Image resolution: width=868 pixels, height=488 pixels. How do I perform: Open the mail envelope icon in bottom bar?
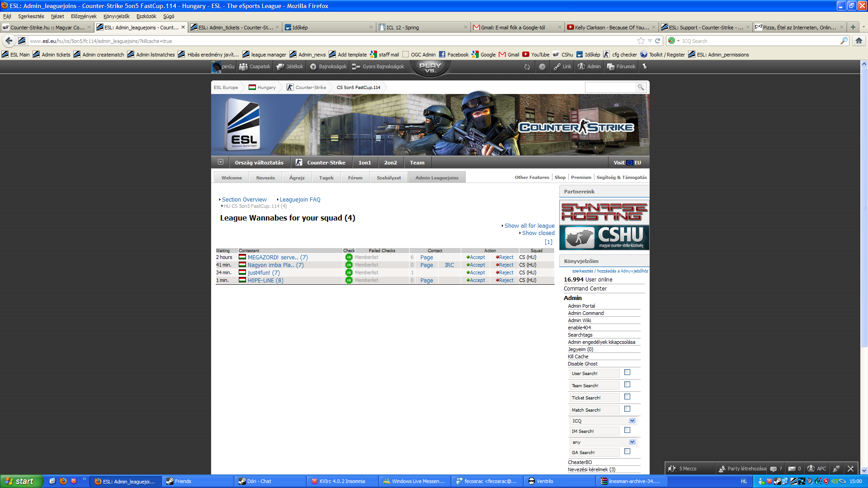792,469
